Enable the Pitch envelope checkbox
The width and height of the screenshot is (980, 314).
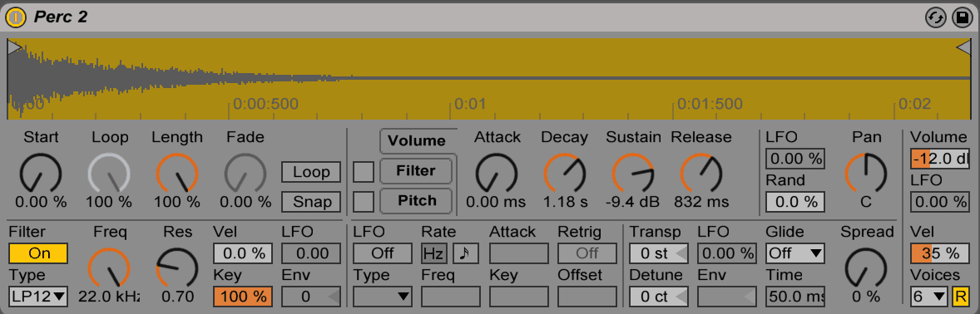click(364, 201)
